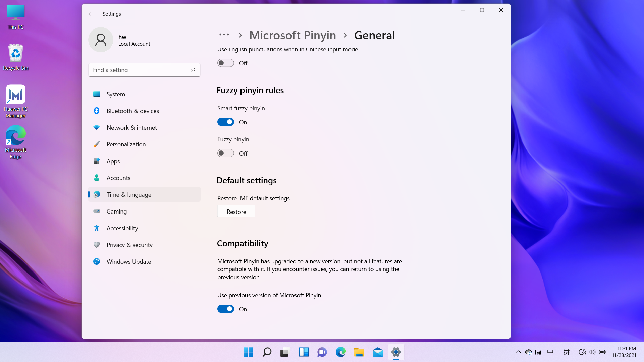Open Widgets from the taskbar
The image size is (644, 362).
[304, 352]
